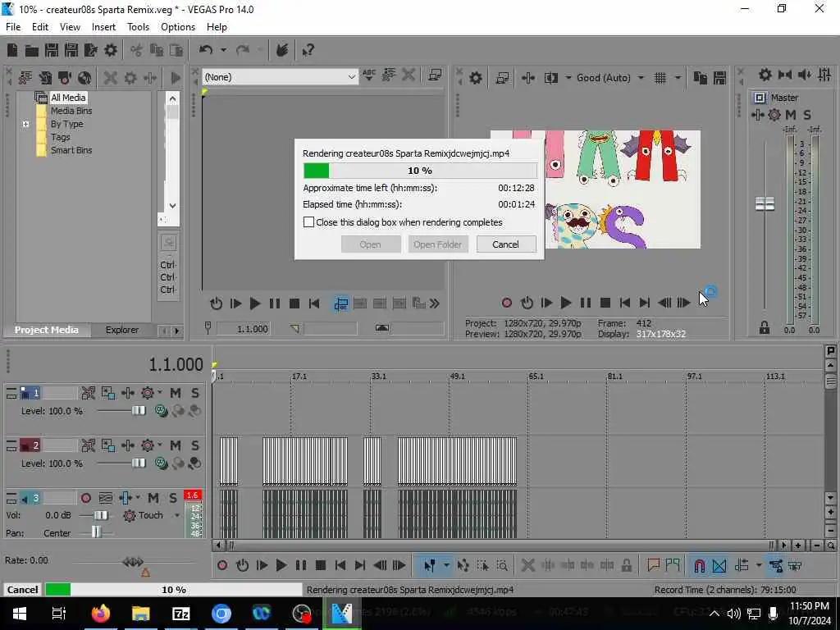Image resolution: width=840 pixels, height=630 pixels.
Task: Select All Media in project media tree
Action: [68, 98]
